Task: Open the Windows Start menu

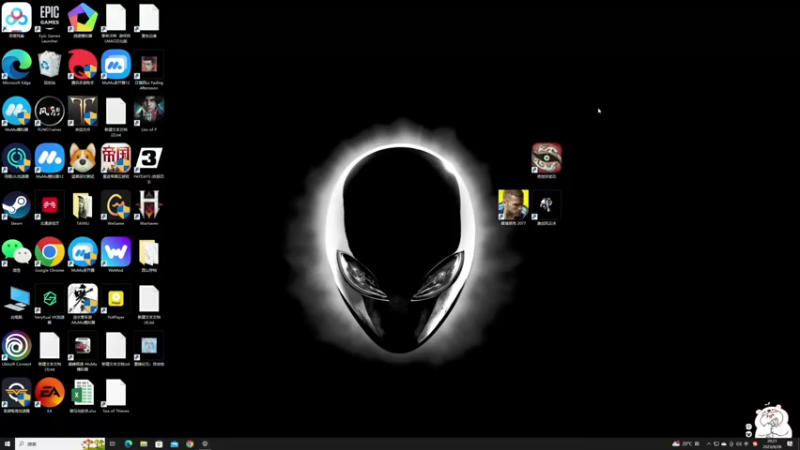Action: pyautogui.click(x=7, y=444)
